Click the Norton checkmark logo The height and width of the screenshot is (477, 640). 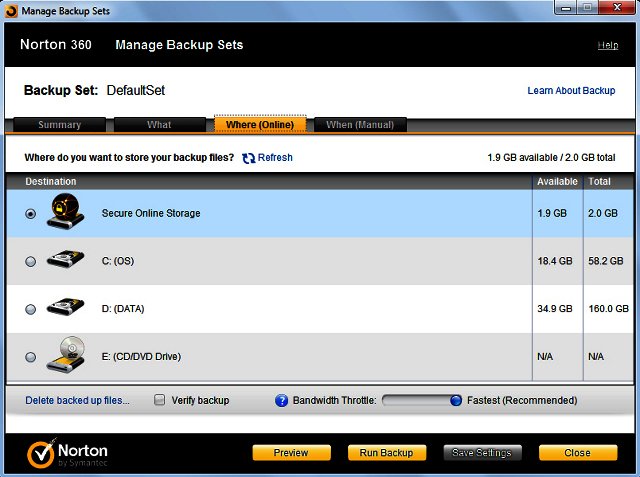tap(41, 453)
